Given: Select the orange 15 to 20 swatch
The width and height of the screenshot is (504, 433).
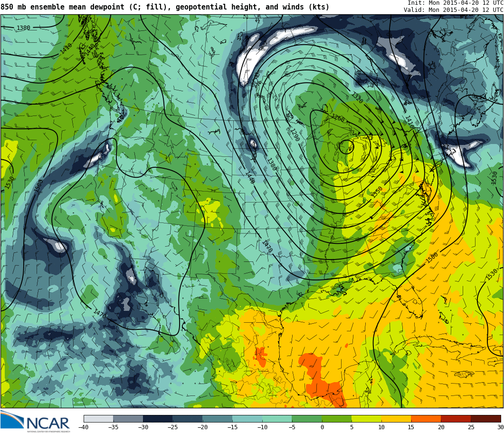Looking at the screenshot, I should (426, 419).
